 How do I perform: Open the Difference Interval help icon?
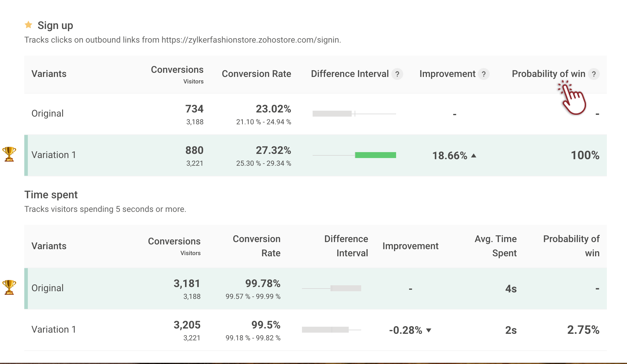tap(397, 74)
